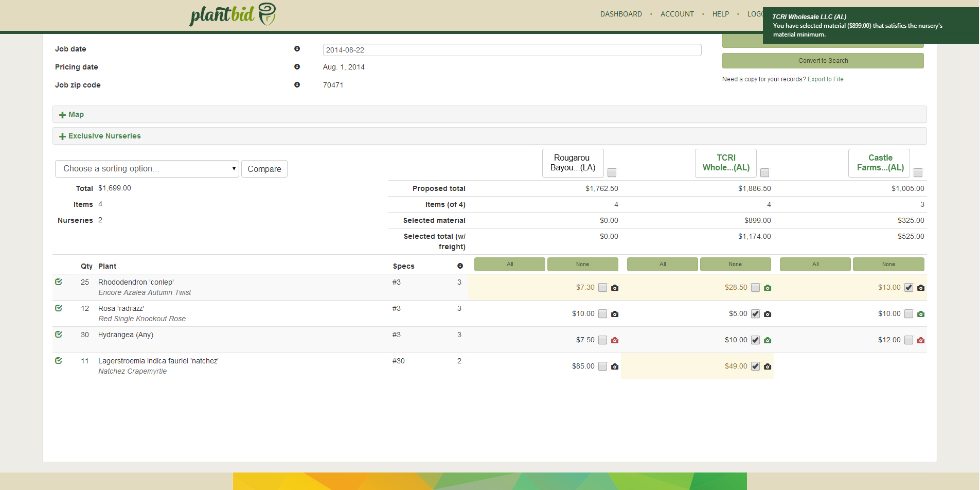Click Lagerstroemia indica fauriei 'natchez' name
980x490 pixels.
click(x=158, y=361)
